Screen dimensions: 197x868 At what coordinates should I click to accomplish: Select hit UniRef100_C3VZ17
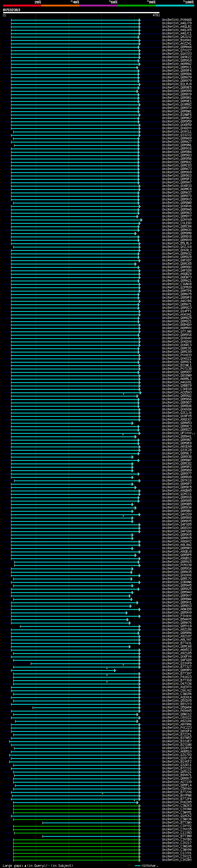[x=177, y=843]
